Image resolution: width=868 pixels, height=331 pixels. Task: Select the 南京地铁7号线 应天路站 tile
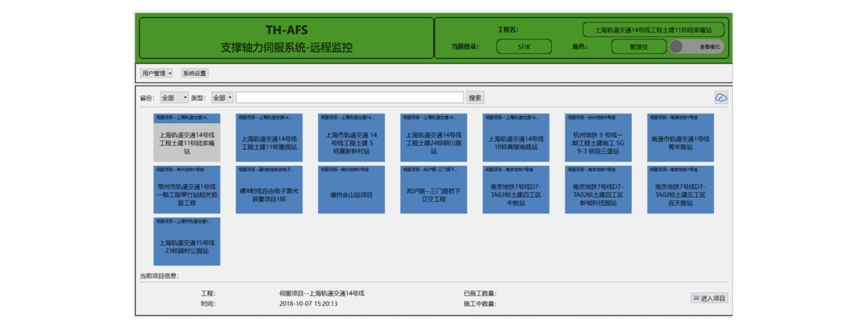(x=680, y=190)
